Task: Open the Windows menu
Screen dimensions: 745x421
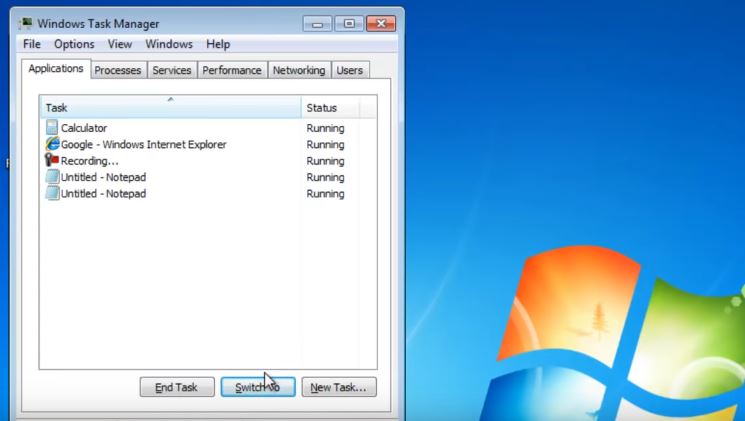Action: tap(169, 44)
